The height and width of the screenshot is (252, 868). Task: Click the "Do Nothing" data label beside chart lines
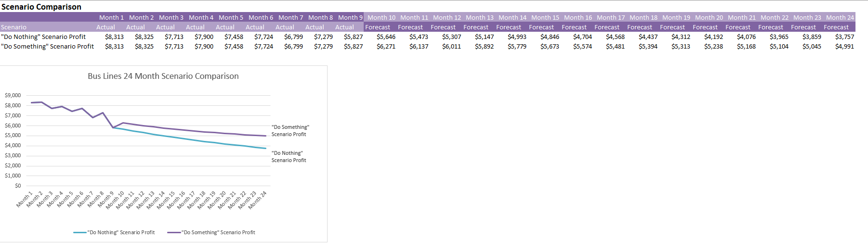click(289, 157)
